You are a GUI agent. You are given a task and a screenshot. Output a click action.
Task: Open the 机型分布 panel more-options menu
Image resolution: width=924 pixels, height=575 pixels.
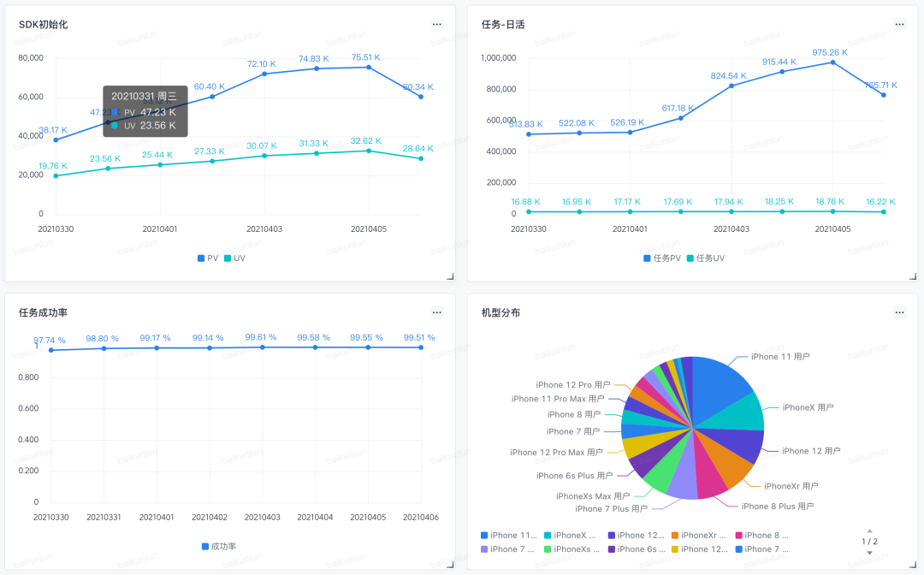[899, 312]
